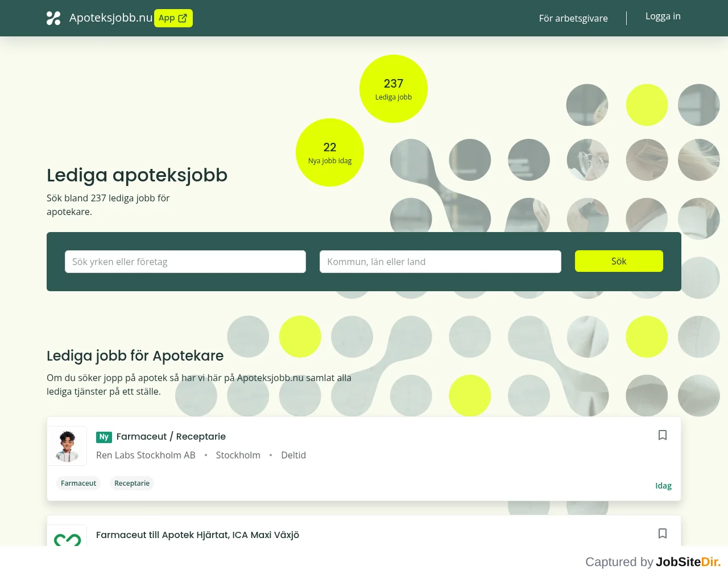Click the Stockholm location text
The width and height of the screenshot is (728, 579).
[x=238, y=455]
